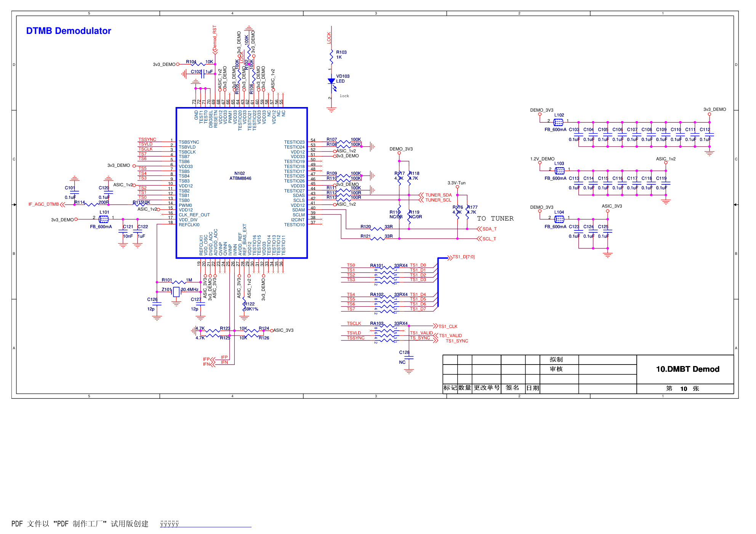Select the IFN port label
This screenshot has width=756, height=534.
pyautogui.click(x=206, y=364)
